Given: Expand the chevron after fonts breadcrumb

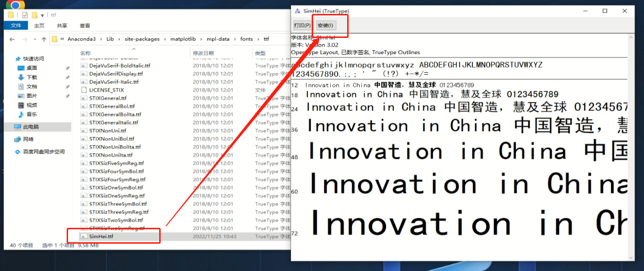Looking at the screenshot, I should click(x=258, y=39).
